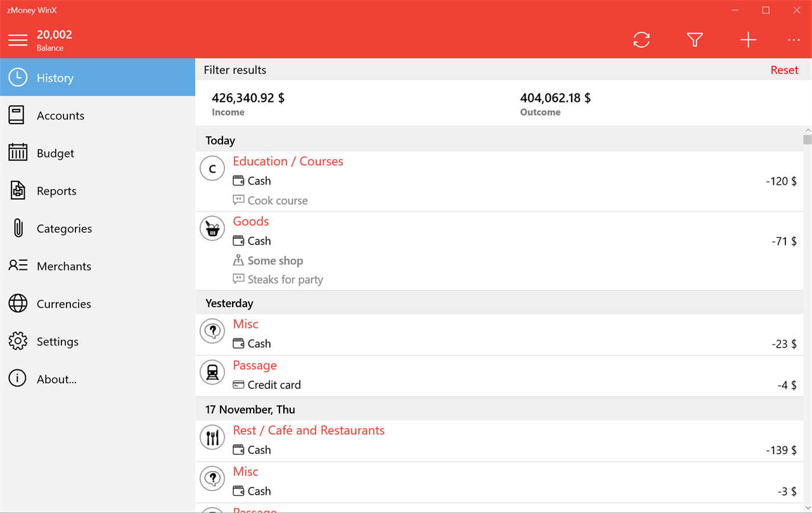The width and height of the screenshot is (812, 513).
Task: Click the Merchants person-list icon
Action: [x=18, y=265]
